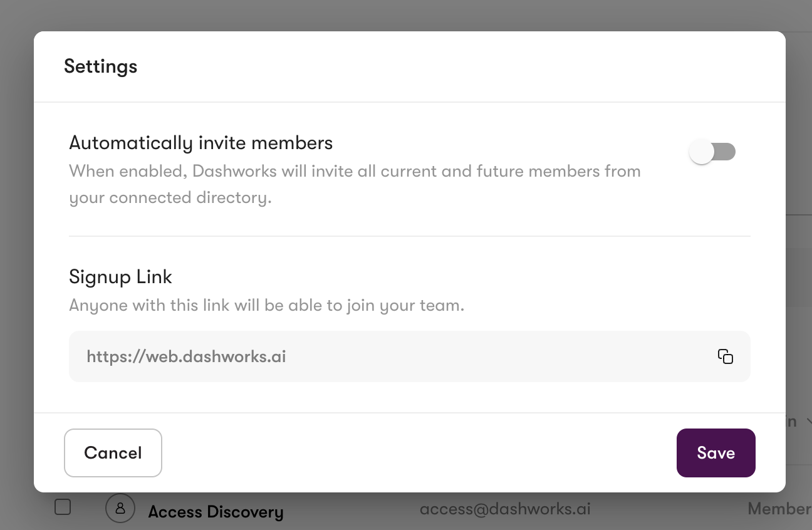Click the Automatically invite members label

point(200,143)
